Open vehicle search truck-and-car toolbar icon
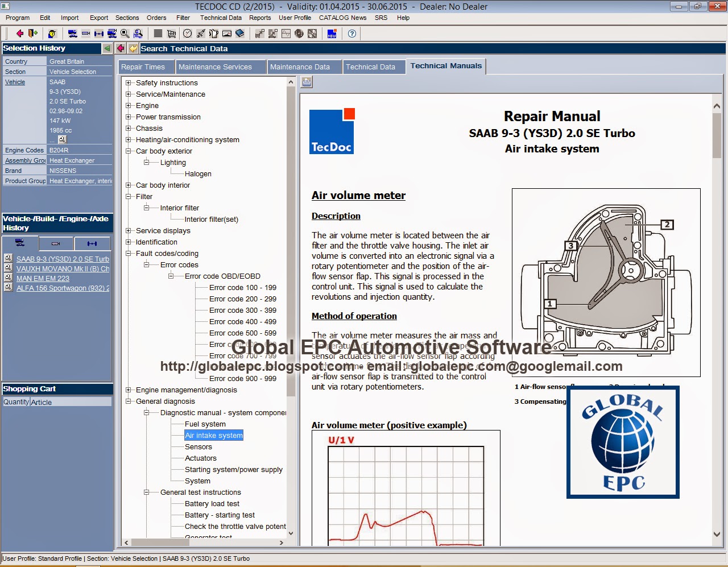The width and height of the screenshot is (728, 567). coord(73,34)
